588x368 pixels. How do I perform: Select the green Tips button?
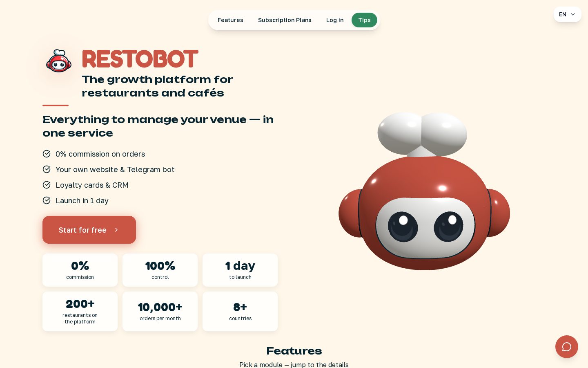tap(364, 20)
